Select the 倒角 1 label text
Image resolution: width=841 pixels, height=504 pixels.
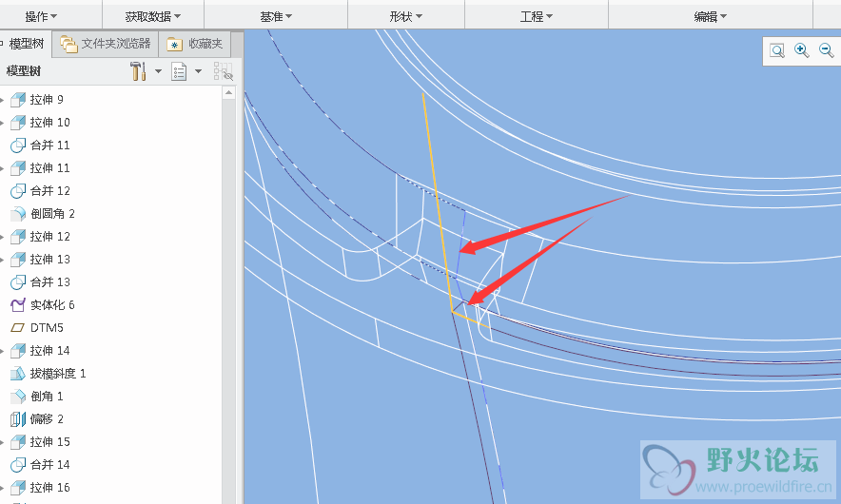click(x=47, y=397)
